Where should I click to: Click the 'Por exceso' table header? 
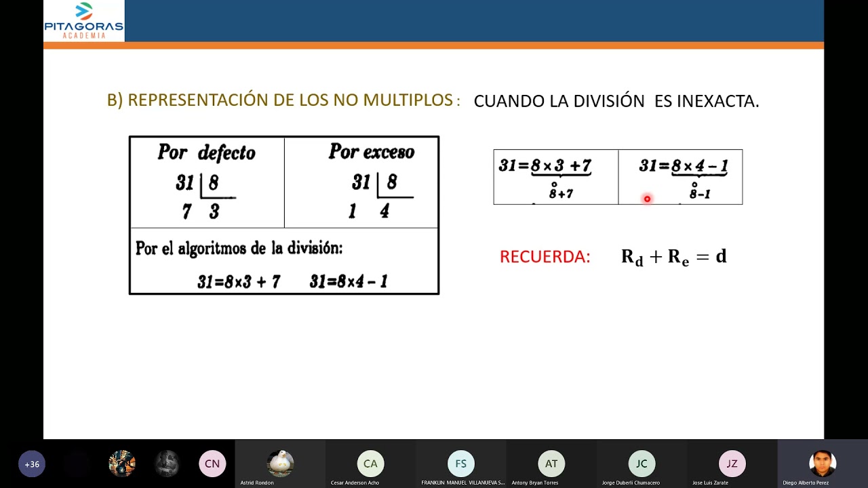click(x=372, y=152)
